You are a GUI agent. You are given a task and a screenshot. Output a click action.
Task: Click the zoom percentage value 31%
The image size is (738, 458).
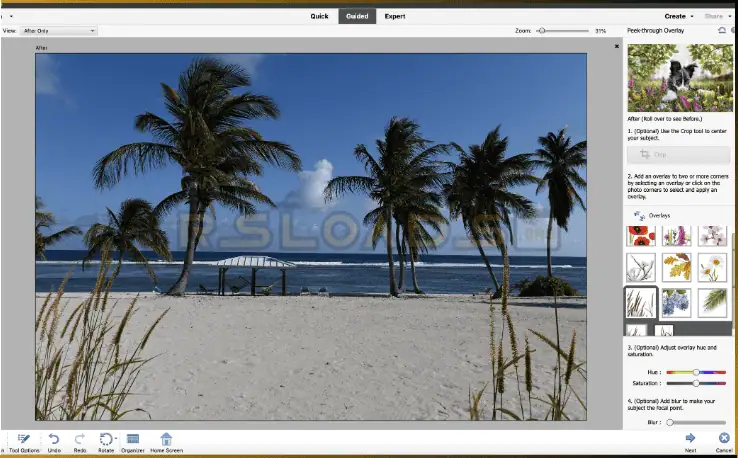point(600,31)
